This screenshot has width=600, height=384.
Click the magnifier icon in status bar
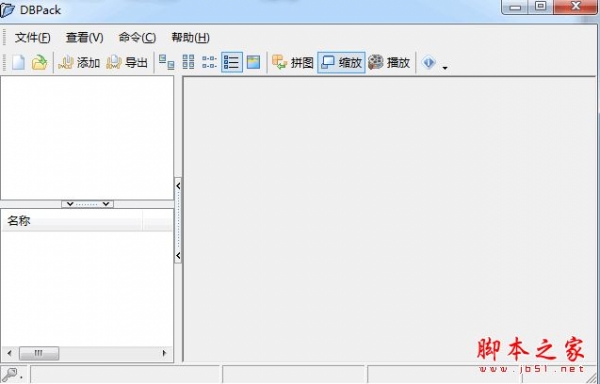point(10,374)
